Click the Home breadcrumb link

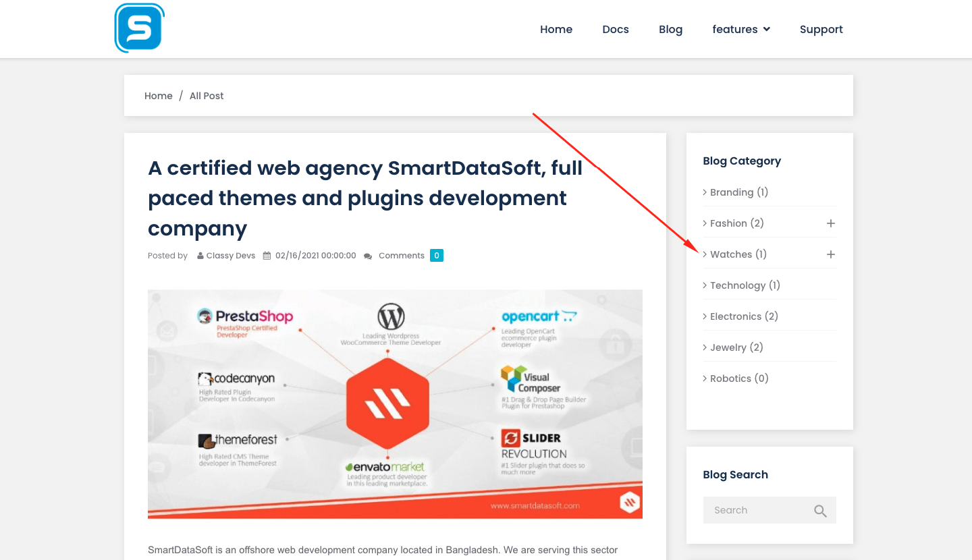tap(159, 96)
